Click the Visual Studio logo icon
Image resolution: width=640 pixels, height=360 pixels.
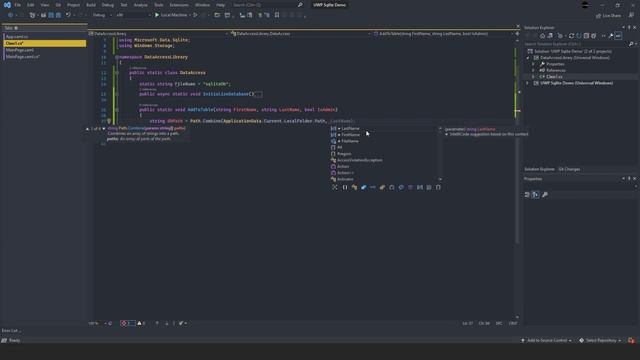click(7, 5)
